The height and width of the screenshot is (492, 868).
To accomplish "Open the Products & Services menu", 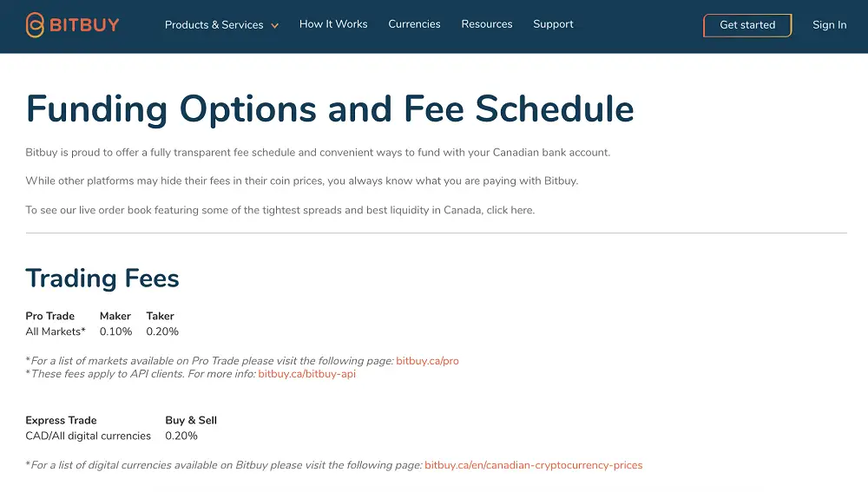I will (x=214, y=25).
